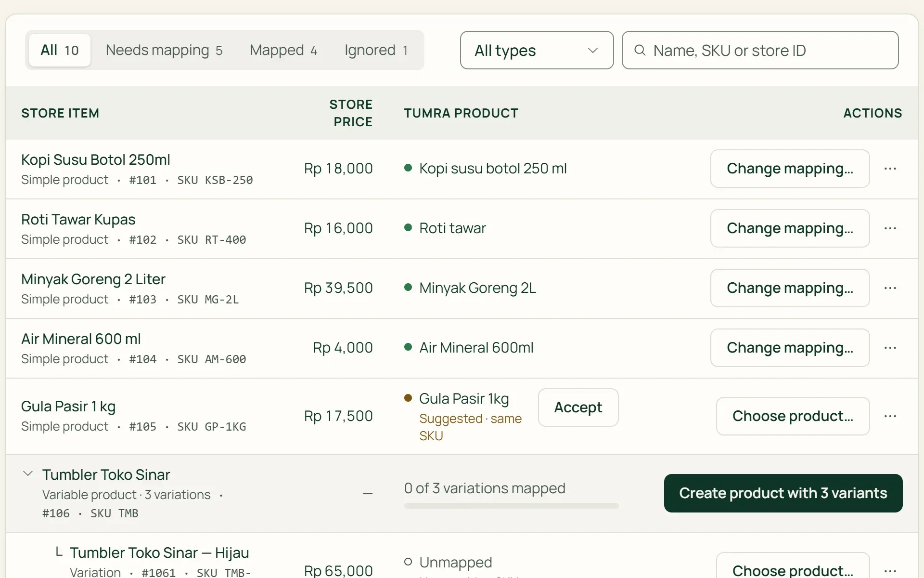Click the Rp 39,500 store price
This screenshot has height=578, width=924.
pos(338,288)
